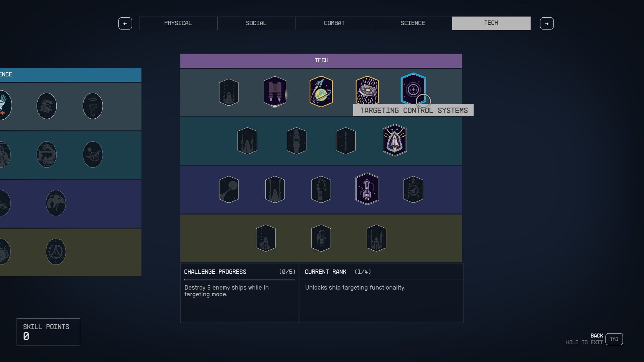The image size is (644, 362).
Task: Click the 'Unlocks ship targeting functionality' description
Action: coord(355,288)
